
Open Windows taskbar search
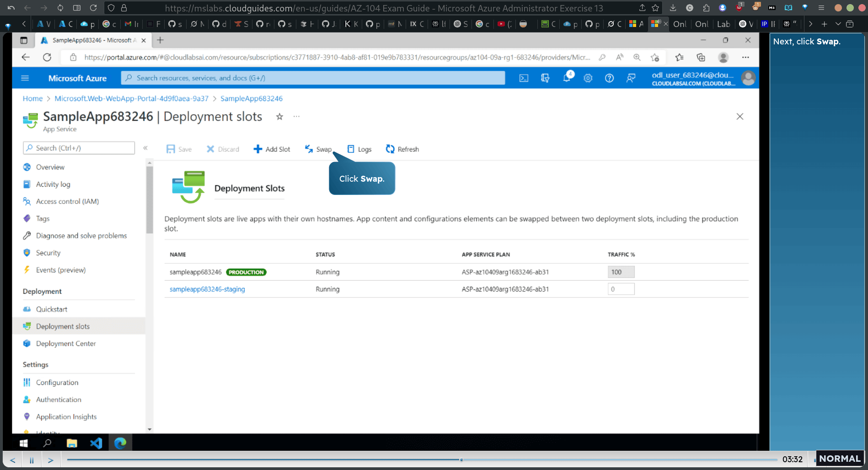click(47, 443)
